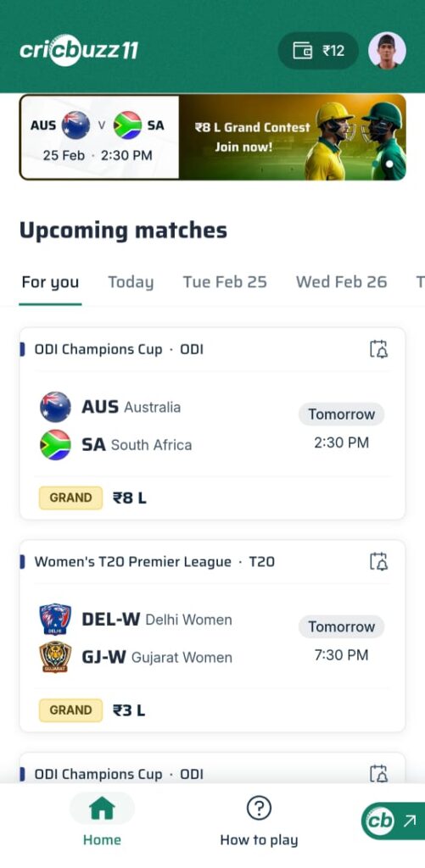Image resolution: width=425 pixels, height=868 pixels.
Task: Tap the banner carousel dot indicator
Action: (x=389, y=164)
